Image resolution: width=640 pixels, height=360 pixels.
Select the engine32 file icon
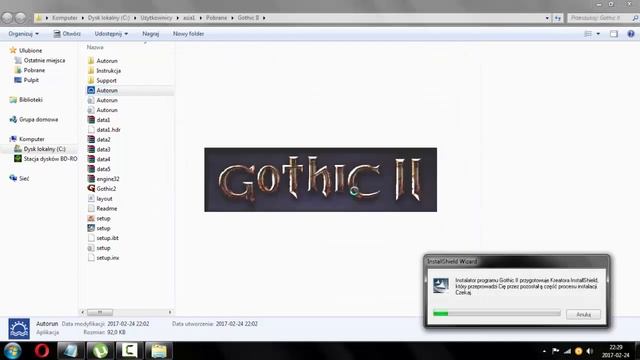point(91,179)
